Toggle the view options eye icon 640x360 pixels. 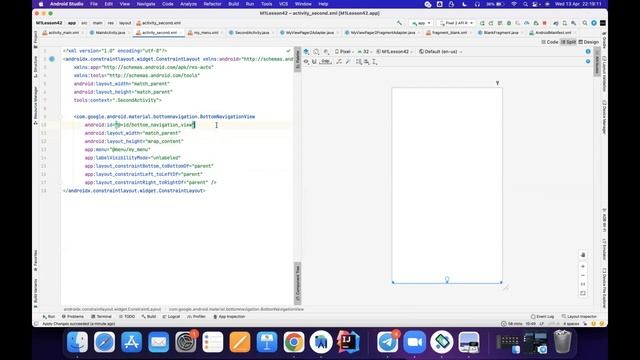point(307,62)
